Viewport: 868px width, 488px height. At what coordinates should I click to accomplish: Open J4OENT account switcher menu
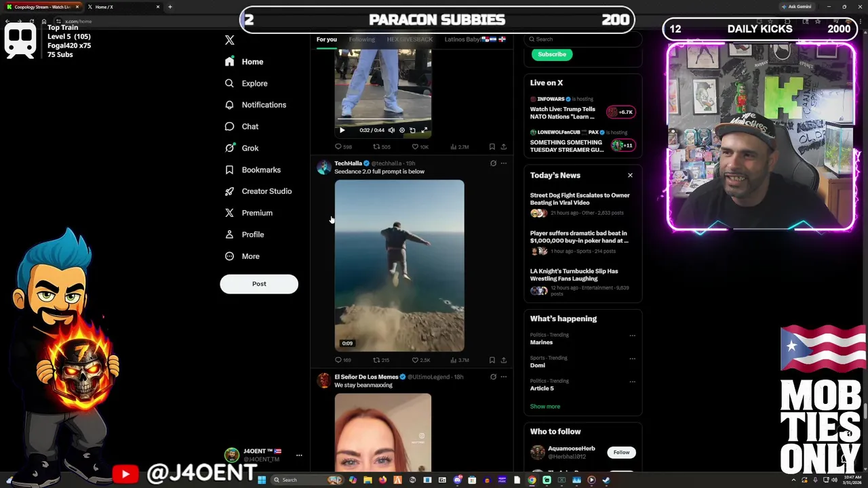click(264, 455)
